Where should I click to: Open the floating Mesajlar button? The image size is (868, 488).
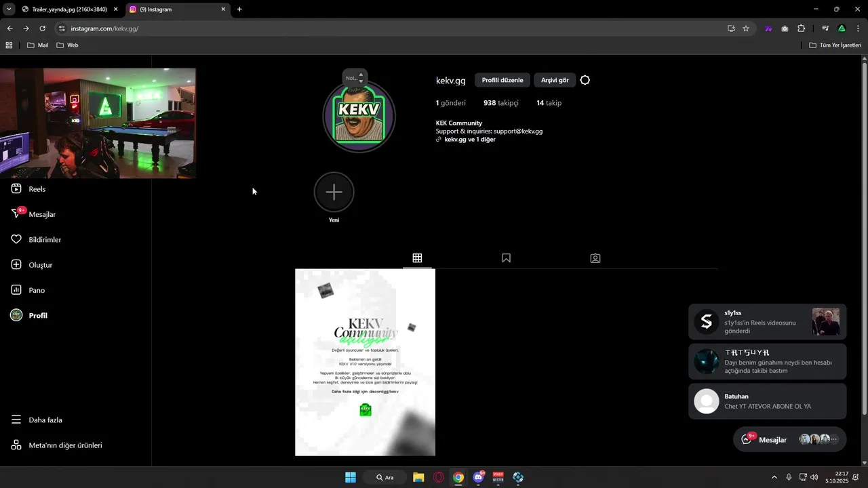pos(790,439)
